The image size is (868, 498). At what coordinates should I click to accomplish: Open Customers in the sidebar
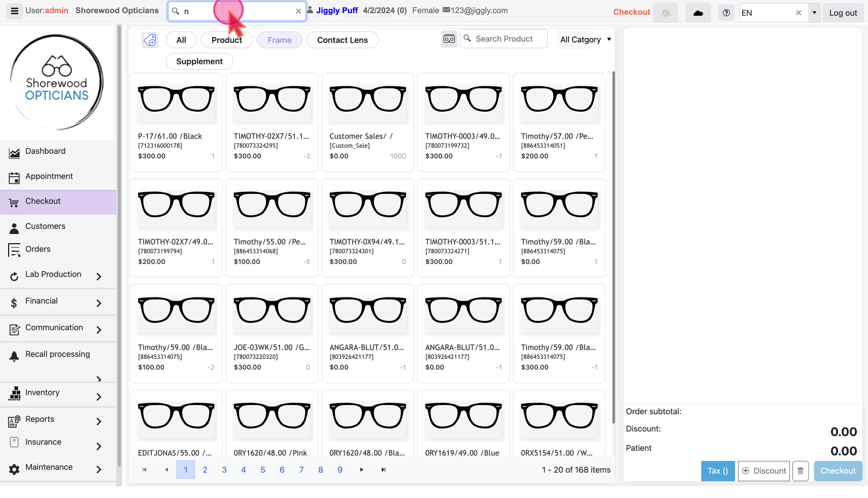[45, 226]
